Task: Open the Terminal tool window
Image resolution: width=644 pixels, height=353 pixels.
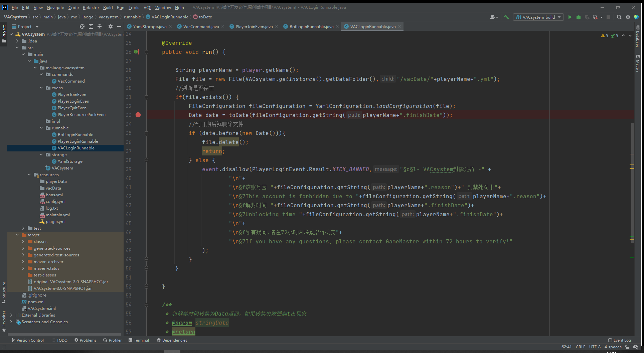Action: coord(139,340)
